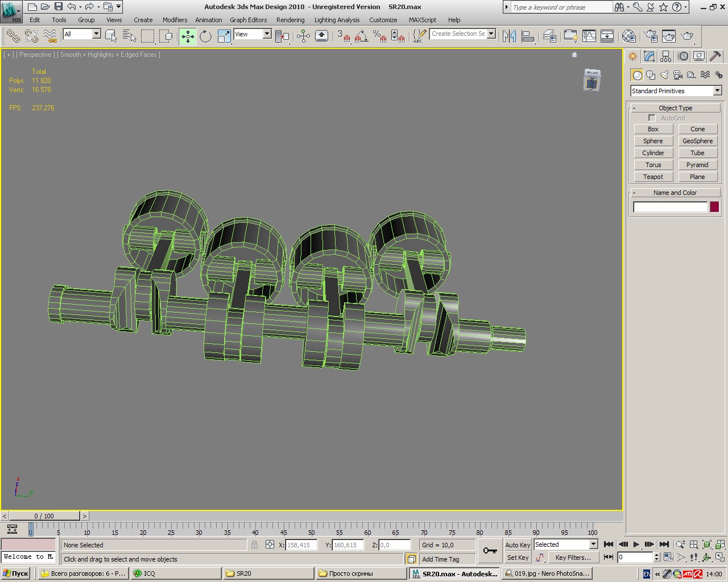728x582 pixels.
Task: Click the Align tool icon
Action: 528,36
